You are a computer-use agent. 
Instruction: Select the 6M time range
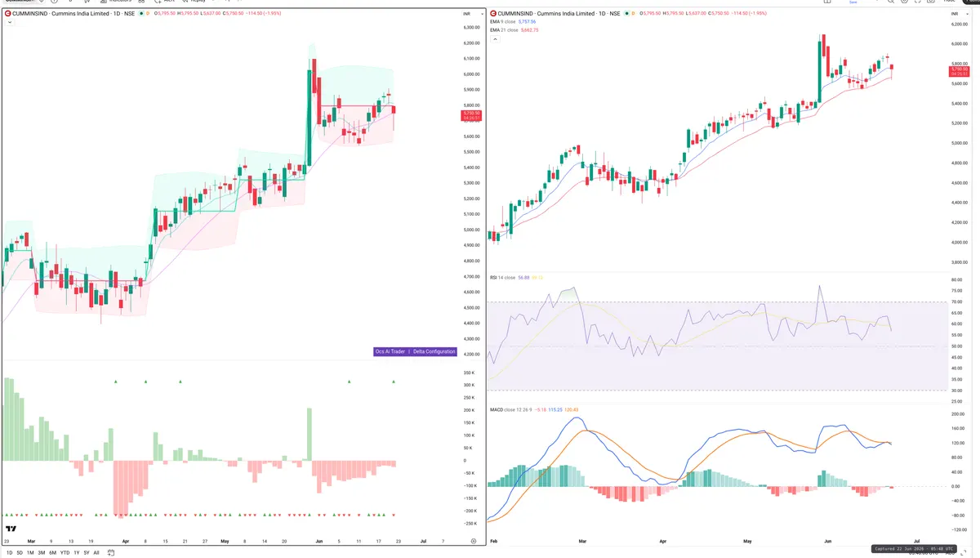pyautogui.click(x=52, y=552)
